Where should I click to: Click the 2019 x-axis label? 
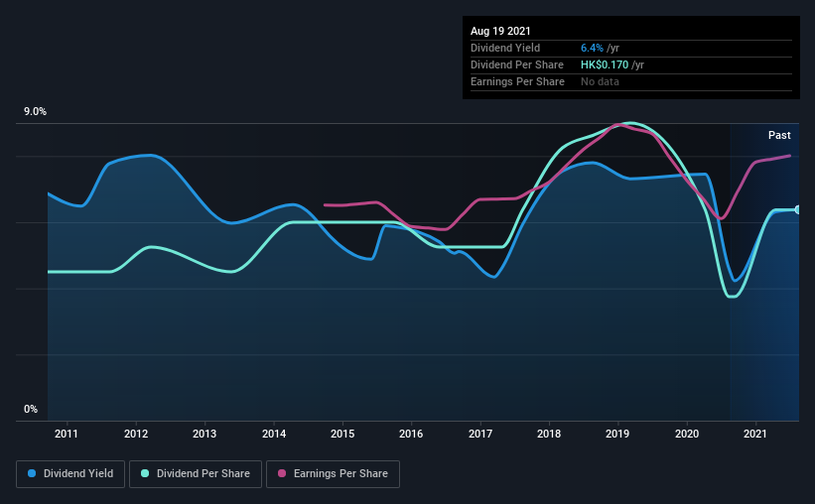pos(617,434)
